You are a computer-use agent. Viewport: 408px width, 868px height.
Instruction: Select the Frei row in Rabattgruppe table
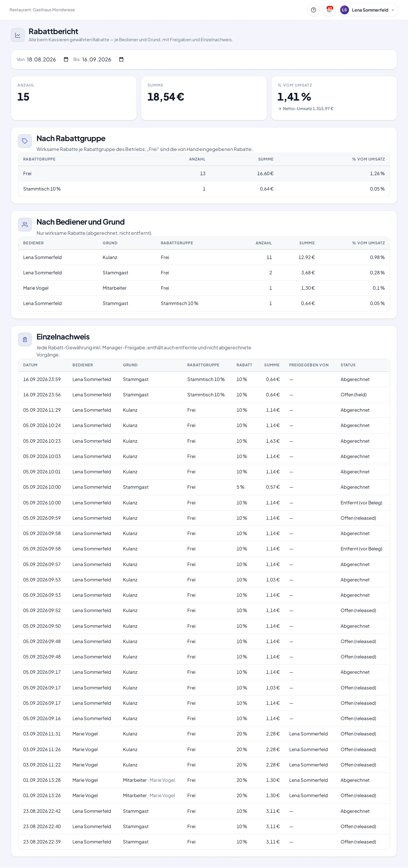pyautogui.click(x=204, y=173)
